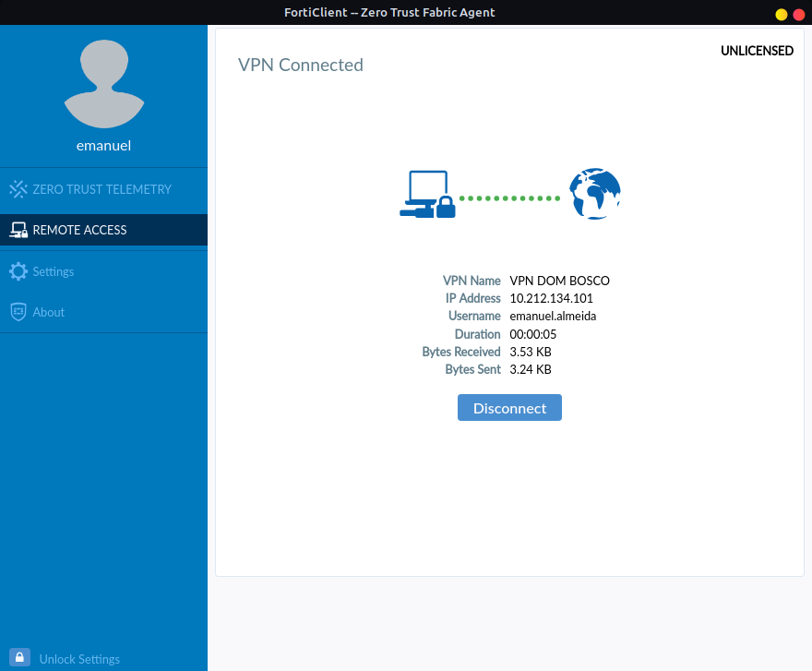
Task: Click the Duration label
Action: (477, 334)
